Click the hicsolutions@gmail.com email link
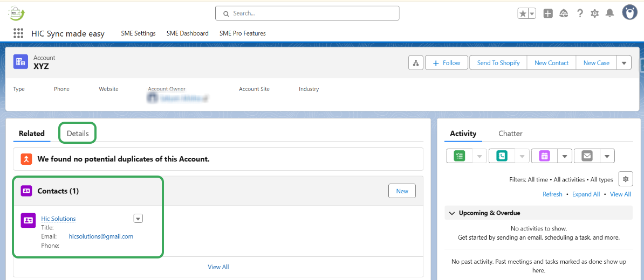This screenshot has width=644, height=280. 101,236
